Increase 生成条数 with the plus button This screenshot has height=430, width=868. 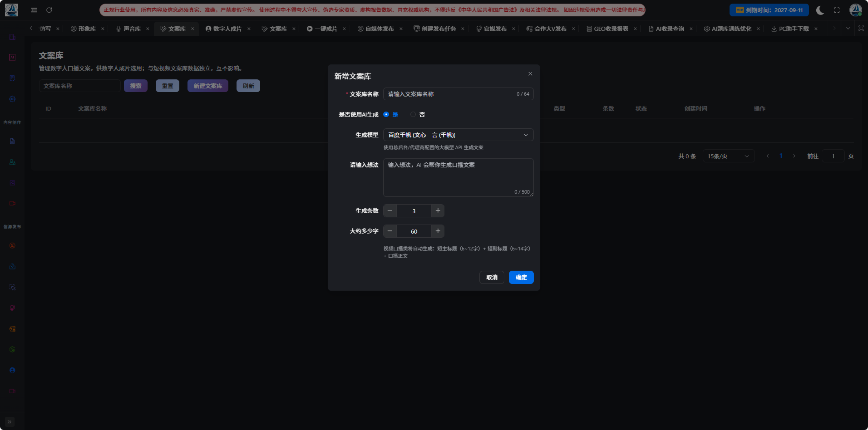click(x=438, y=211)
